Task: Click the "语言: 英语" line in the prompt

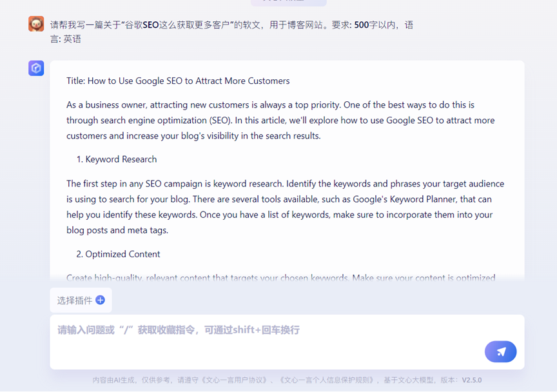Action: click(65, 39)
